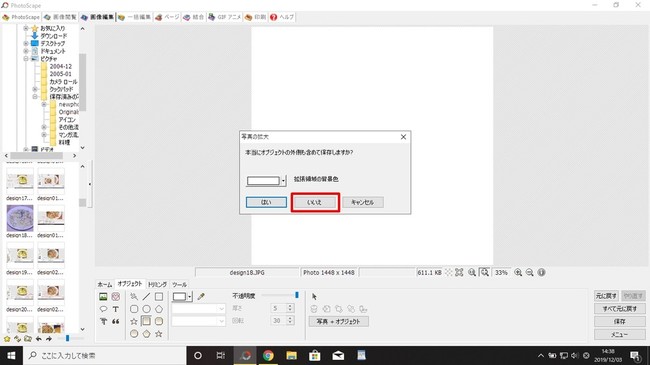Select the Text (T) object tool
Screen dimensions: 650x365
click(116, 309)
